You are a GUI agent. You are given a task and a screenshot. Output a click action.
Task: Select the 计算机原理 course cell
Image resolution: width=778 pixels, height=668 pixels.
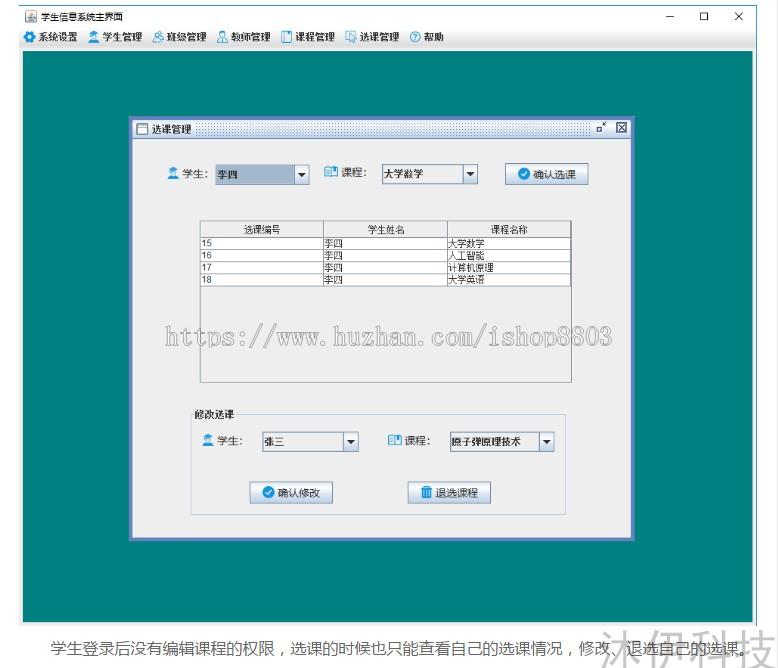pyautogui.click(x=509, y=267)
